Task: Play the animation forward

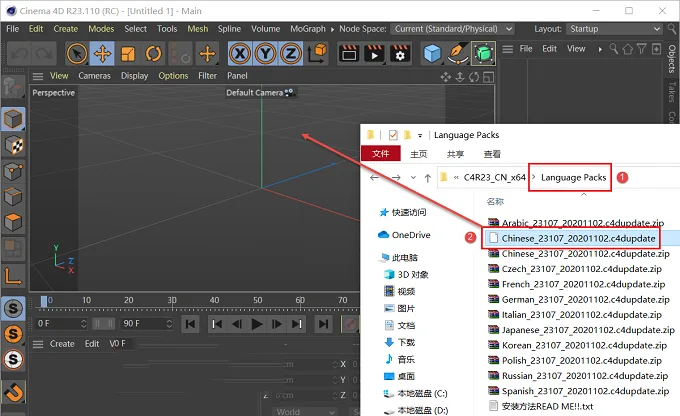Action: 257,324
